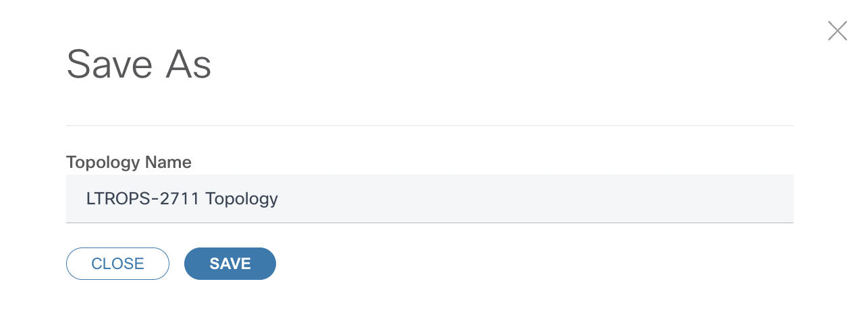Select the gray X icon in dialog corner
868x321 pixels.
coord(837,31)
